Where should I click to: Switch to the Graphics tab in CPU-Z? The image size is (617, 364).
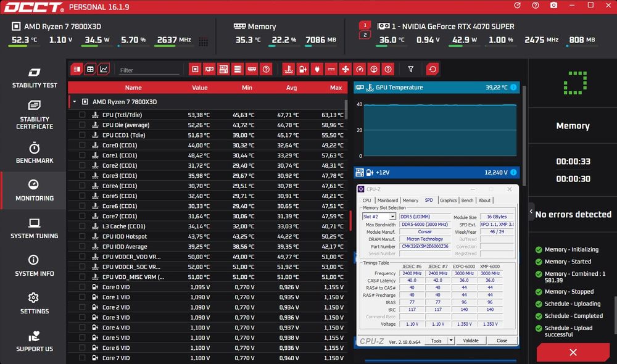[448, 201]
